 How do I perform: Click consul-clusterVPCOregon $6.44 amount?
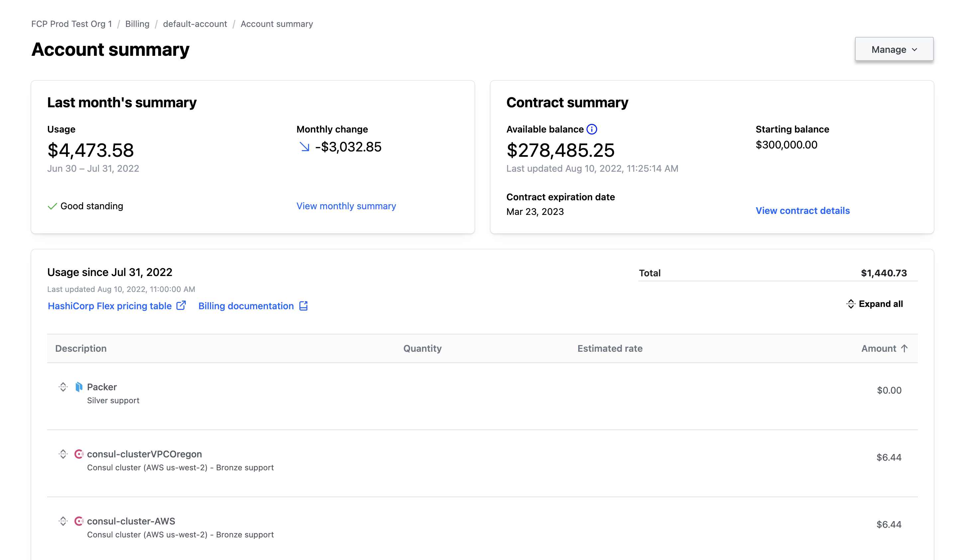click(x=889, y=457)
